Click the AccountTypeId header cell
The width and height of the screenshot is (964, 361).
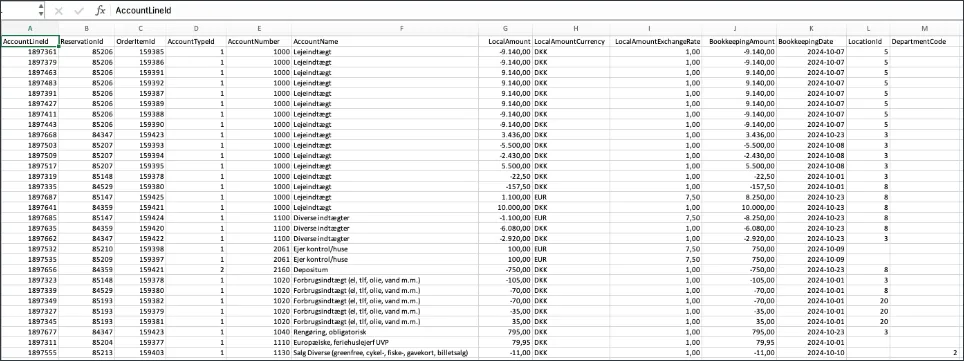196,41
